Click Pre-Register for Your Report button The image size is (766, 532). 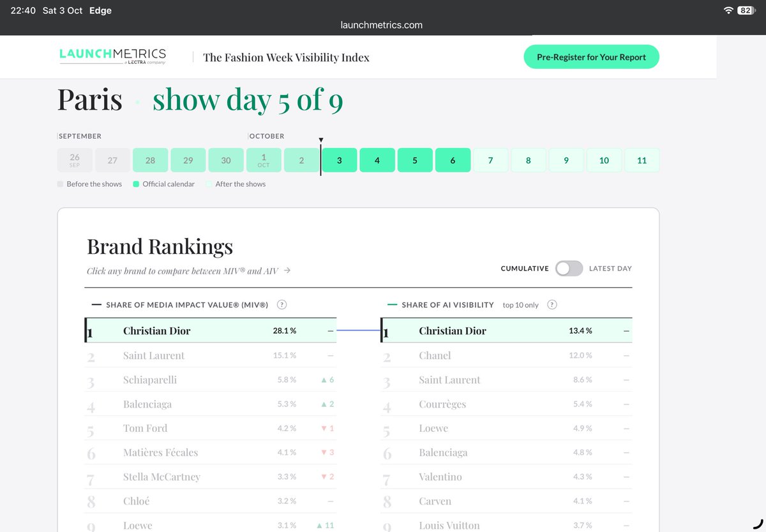591,57
